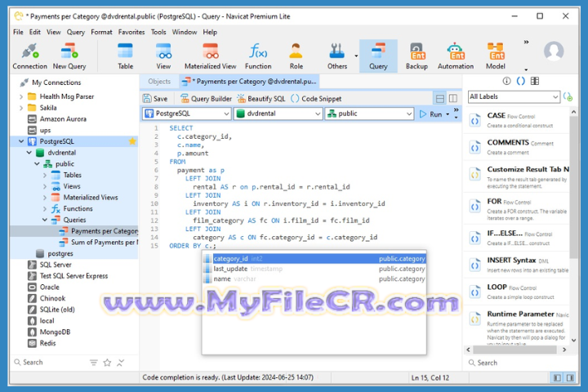Image resolution: width=588 pixels, height=392 pixels.
Task: Save the current query
Action: click(x=155, y=99)
